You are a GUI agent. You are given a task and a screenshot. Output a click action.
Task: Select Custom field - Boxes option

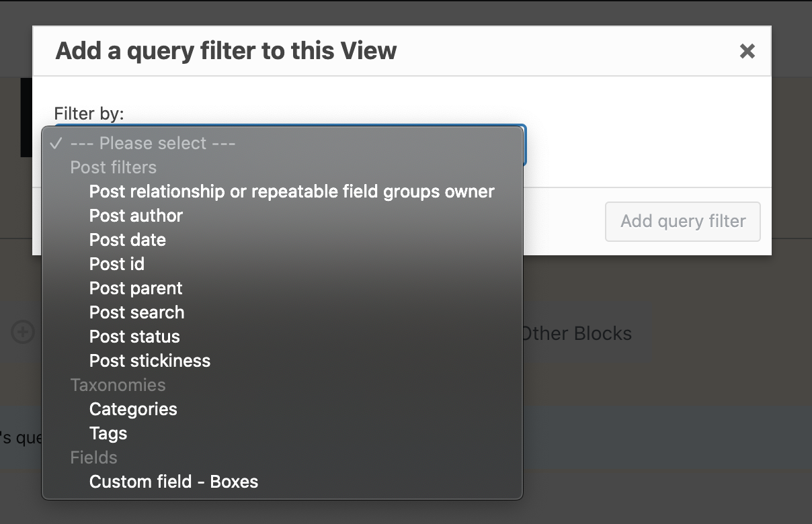point(173,482)
